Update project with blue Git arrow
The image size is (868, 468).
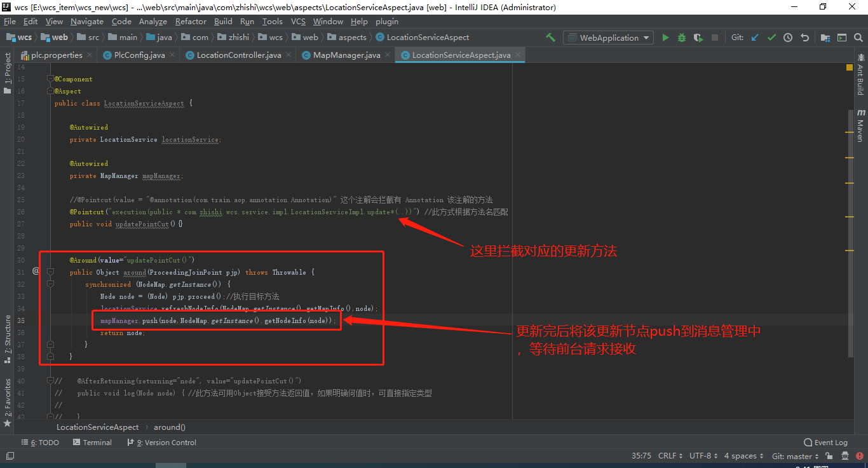755,38
